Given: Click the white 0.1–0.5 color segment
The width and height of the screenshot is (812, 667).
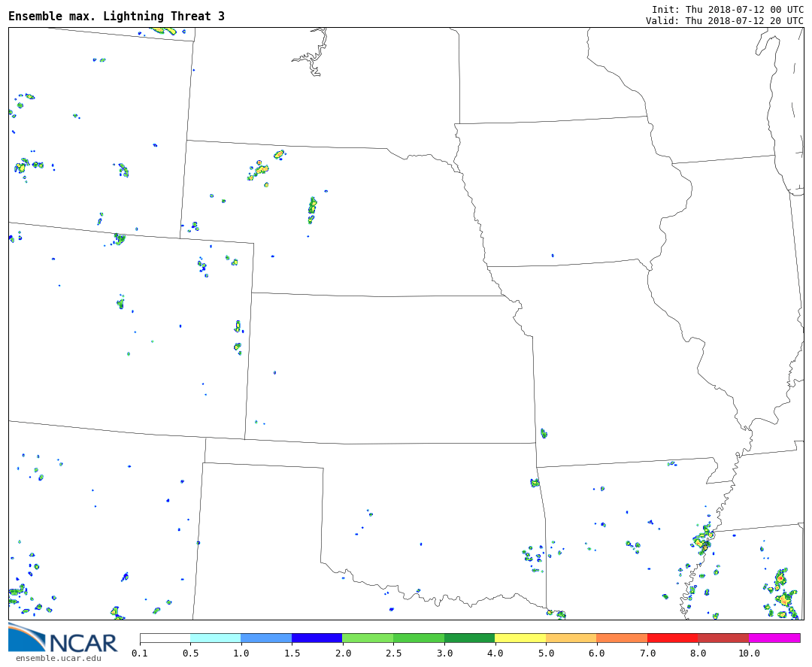Looking at the screenshot, I should pyautogui.click(x=165, y=638).
